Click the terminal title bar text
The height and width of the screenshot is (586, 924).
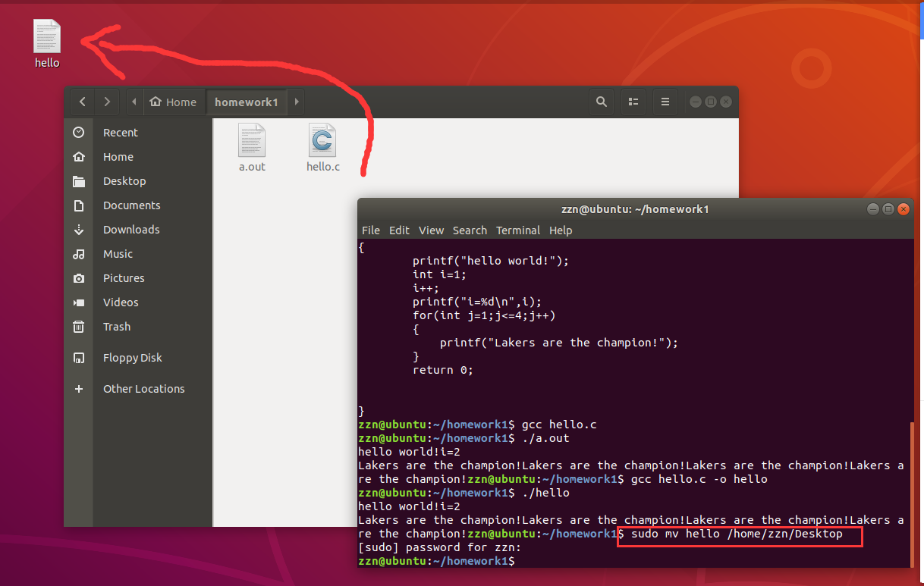click(635, 209)
